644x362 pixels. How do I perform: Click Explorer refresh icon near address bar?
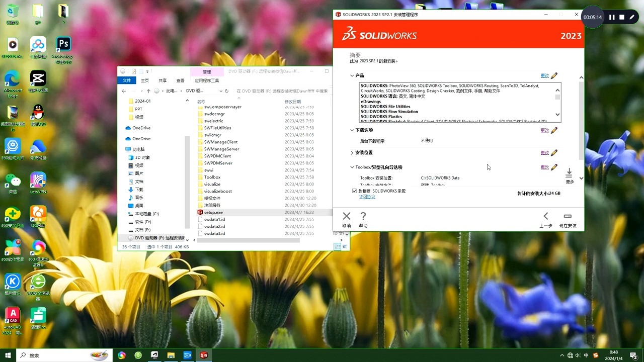(x=226, y=91)
